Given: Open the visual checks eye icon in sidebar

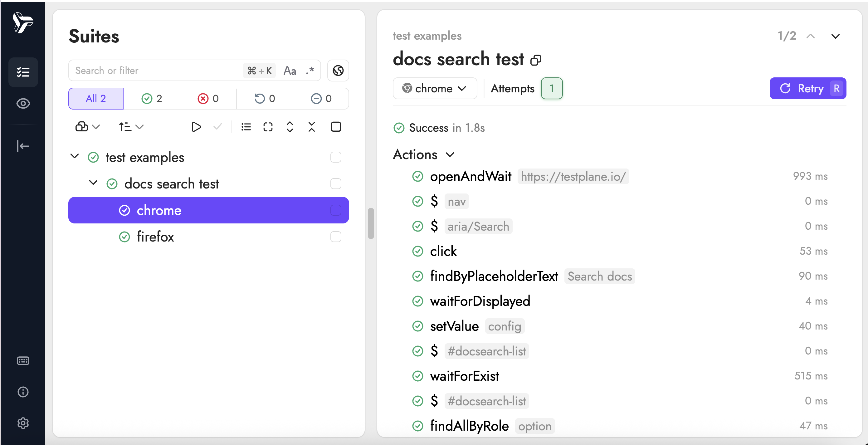Looking at the screenshot, I should [23, 104].
